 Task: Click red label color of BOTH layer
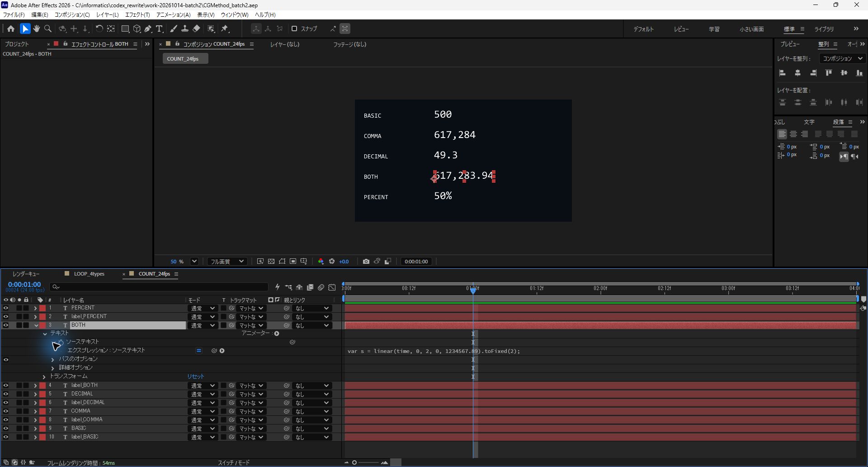[42, 325]
